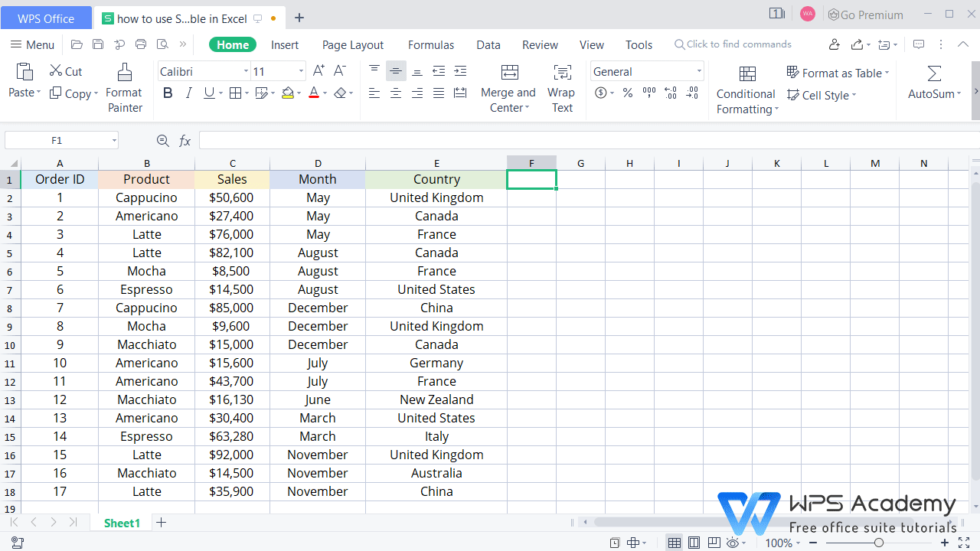The image size is (980, 551).
Task: Open the General number format dropdown
Action: click(x=698, y=71)
